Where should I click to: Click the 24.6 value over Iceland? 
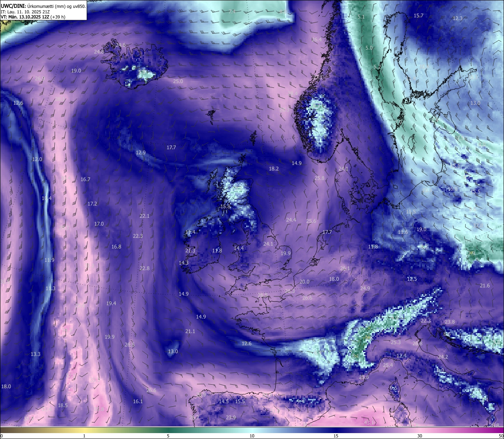tap(120, 45)
